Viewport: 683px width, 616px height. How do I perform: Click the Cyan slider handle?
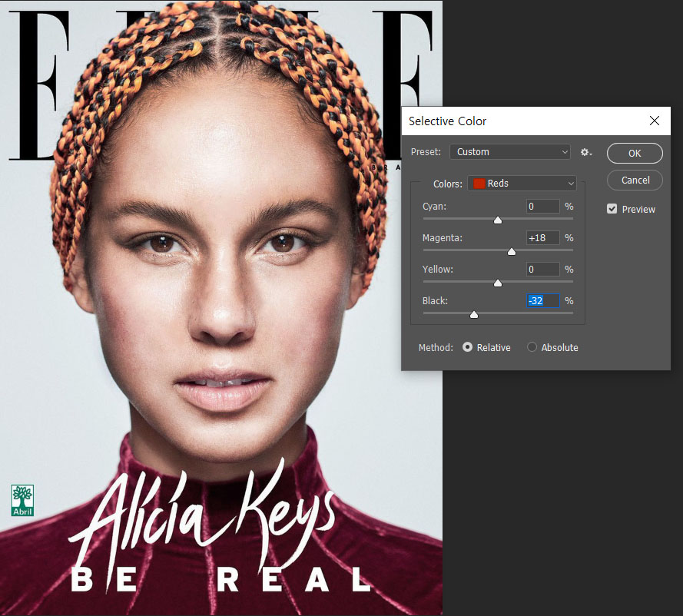click(497, 220)
